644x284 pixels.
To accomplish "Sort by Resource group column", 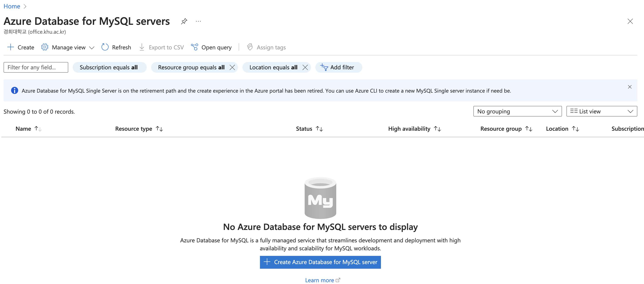I will point(506,128).
